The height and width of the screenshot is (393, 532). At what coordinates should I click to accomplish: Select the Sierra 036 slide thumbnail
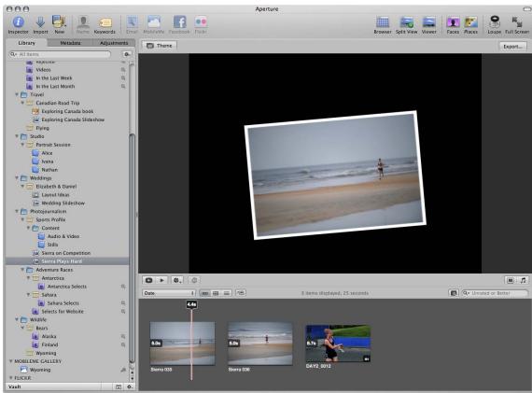coord(259,344)
